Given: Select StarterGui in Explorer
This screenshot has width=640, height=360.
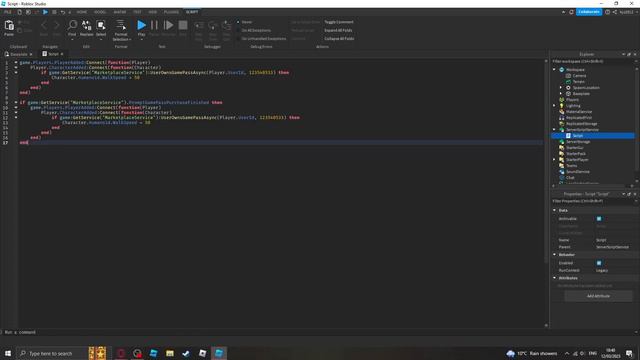Looking at the screenshot, I should click(x=574, y=148).
